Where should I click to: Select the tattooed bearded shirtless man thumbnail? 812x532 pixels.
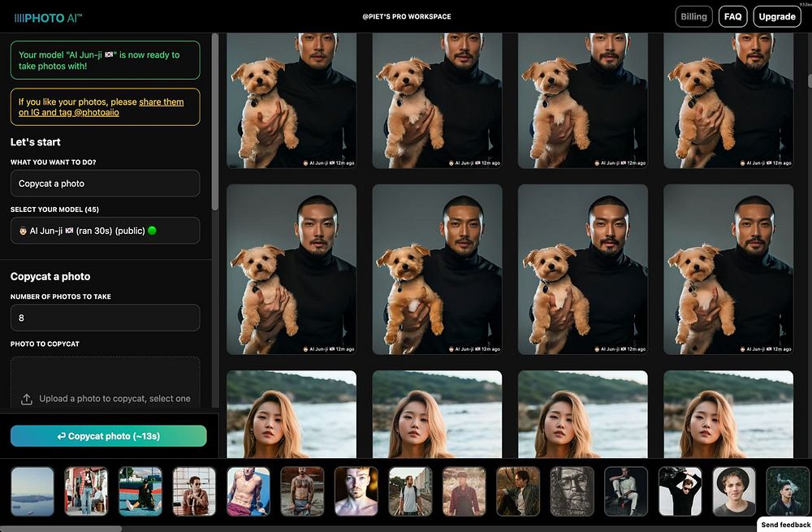coord(302,491)
